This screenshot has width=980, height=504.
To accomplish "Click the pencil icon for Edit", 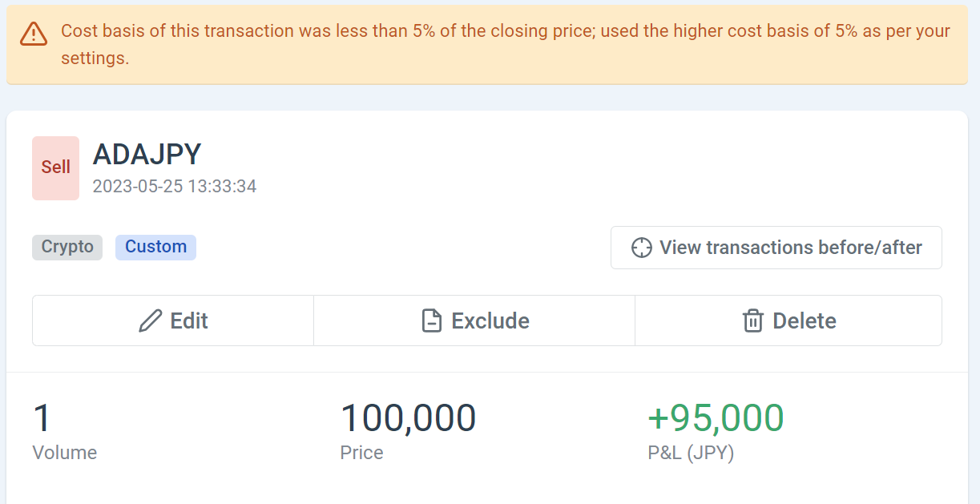I will [150, 321].
